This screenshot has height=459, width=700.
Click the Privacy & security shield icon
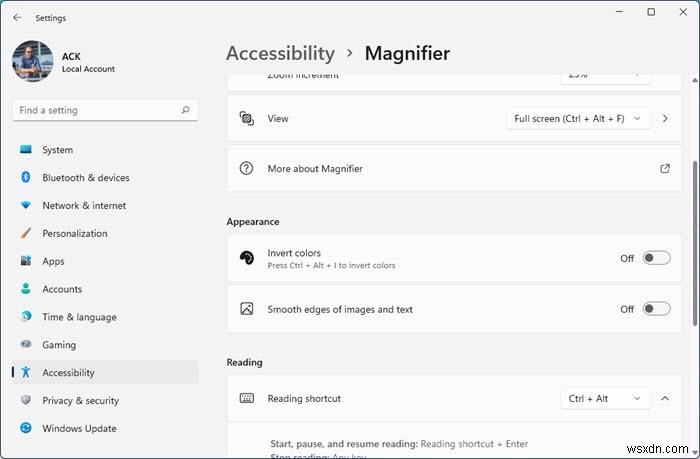click(x=26, y=400)
